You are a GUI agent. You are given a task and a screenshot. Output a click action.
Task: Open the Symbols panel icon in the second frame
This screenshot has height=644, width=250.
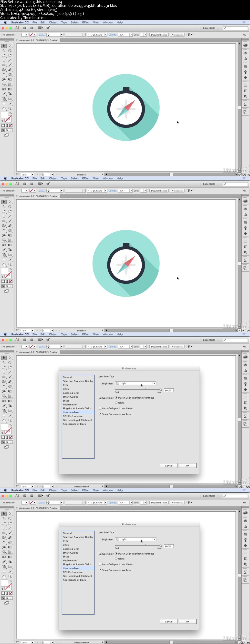245,233
